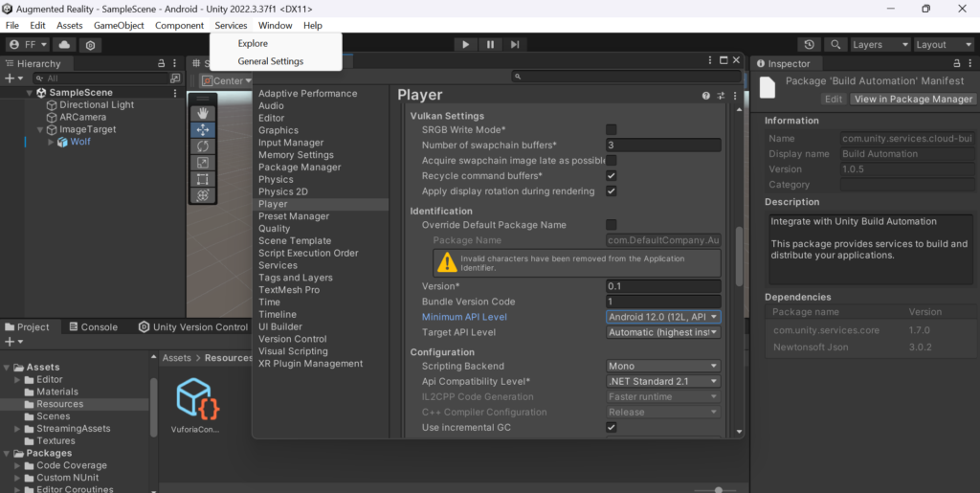Select Graphics settings category

point(278,130)
